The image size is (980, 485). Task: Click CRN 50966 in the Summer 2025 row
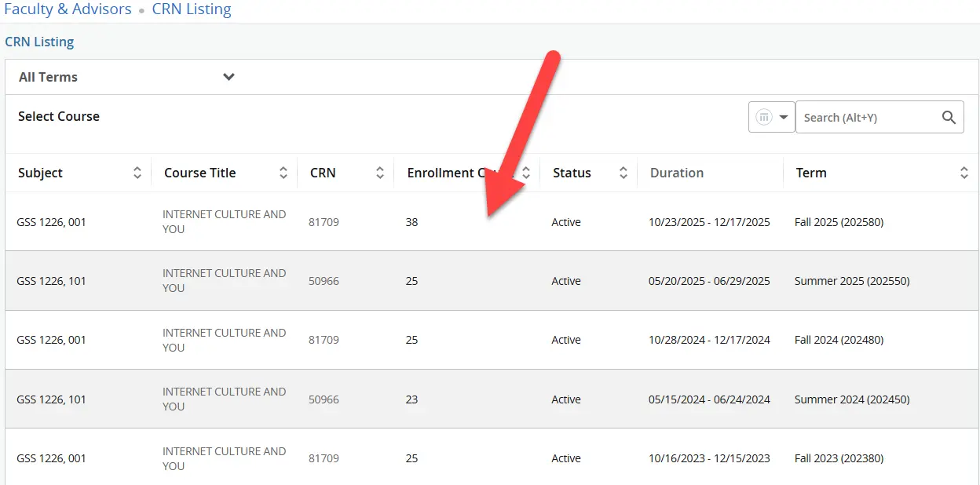pos(324,281)
